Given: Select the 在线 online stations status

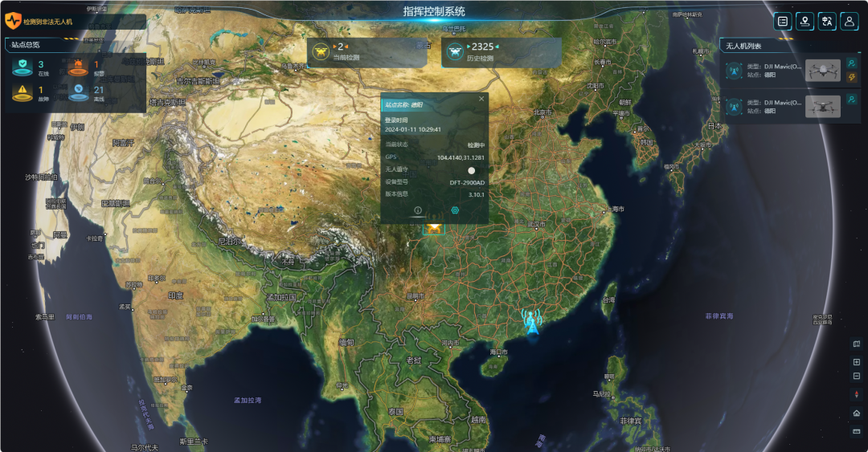Looking at the screenshot, I should tap(32, 68).
